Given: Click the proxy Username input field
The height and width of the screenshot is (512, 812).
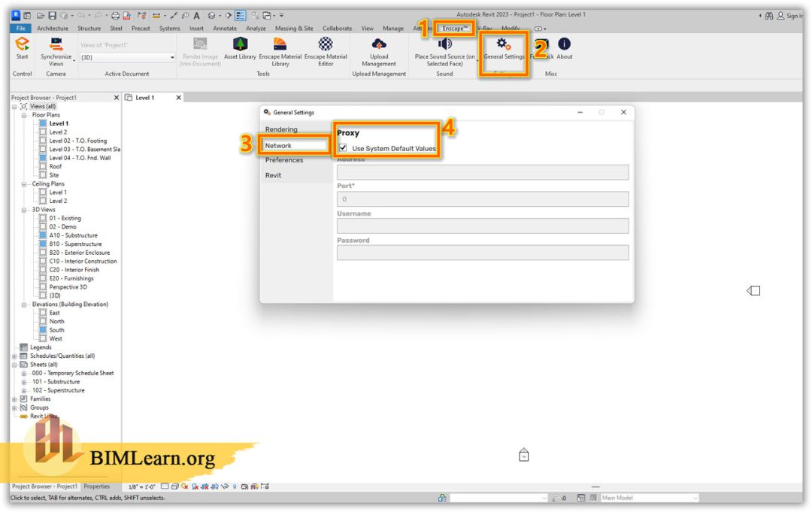Looking at the screenshot, I should pos(483,226).
